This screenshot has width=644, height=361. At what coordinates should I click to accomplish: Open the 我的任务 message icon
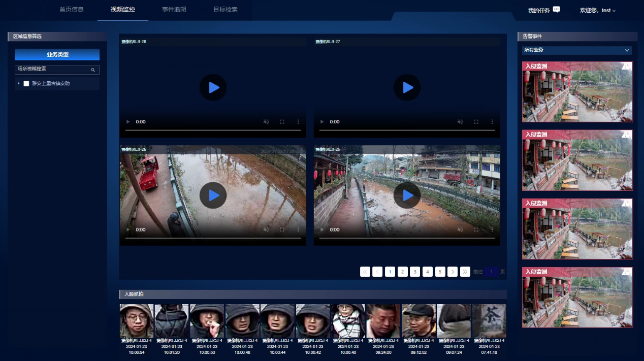click(556, 10)
